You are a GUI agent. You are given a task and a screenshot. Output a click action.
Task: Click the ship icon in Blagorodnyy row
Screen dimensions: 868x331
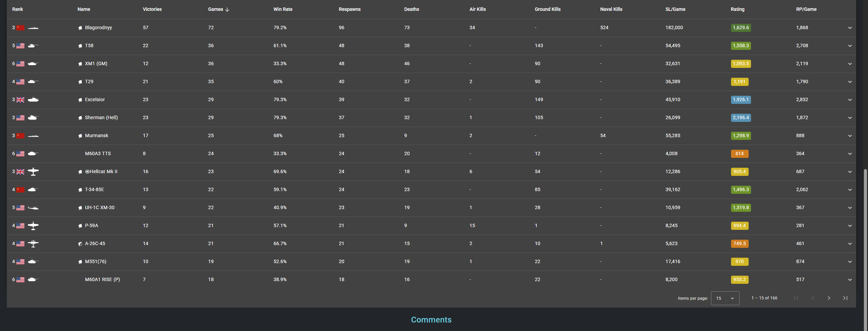[x=33, y=28]
